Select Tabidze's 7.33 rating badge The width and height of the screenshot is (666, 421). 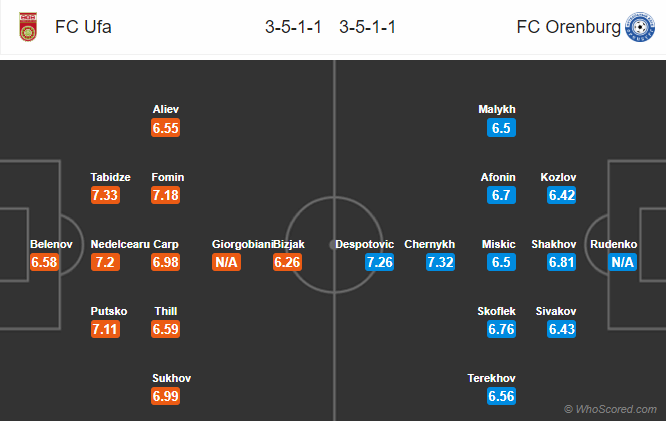(x=105, y=195)
